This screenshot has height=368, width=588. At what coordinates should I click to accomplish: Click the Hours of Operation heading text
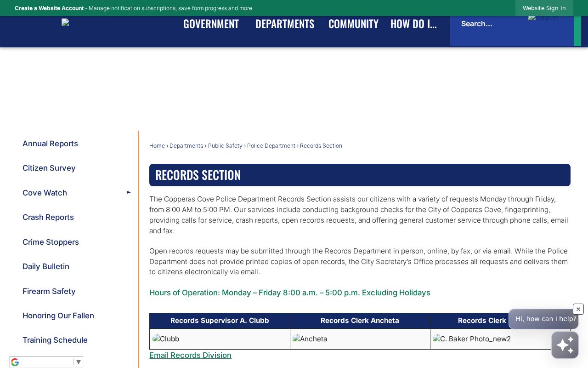tap(290, 293)
